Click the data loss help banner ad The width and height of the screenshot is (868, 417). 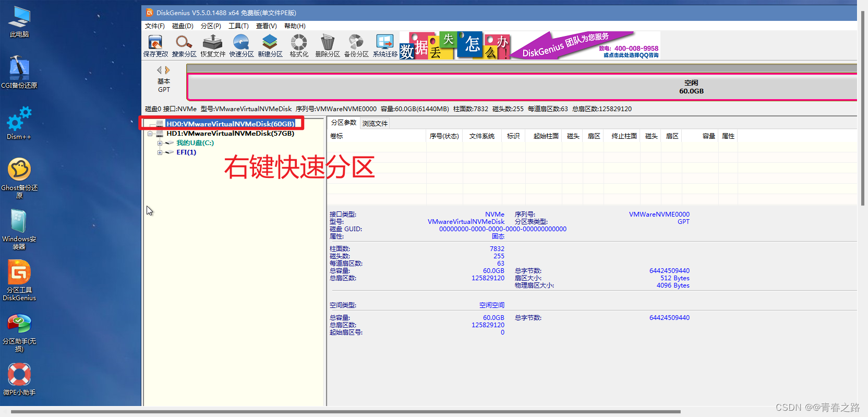[x=455, y=45]
